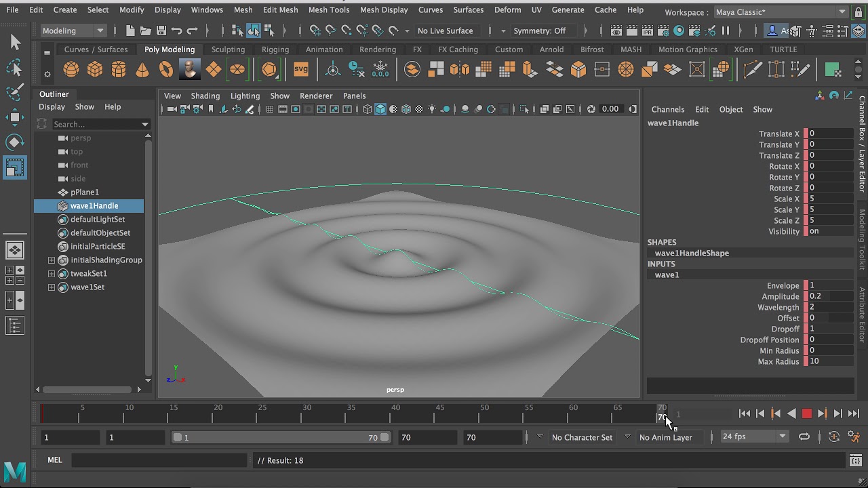Toggle the auto keyframe button
This screenshot has height=488, width=868.
(x=834, y=437)
